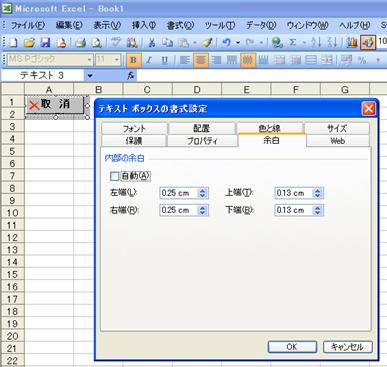Select the column A header
Image resolution: width=387 pixels, height=367 pixels.
pos(49,89)
